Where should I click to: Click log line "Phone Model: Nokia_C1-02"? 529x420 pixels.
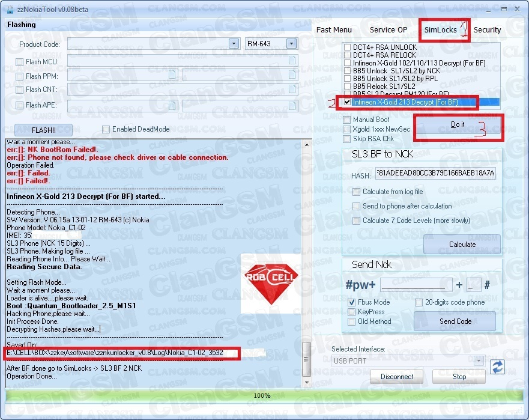pos(46,228)
